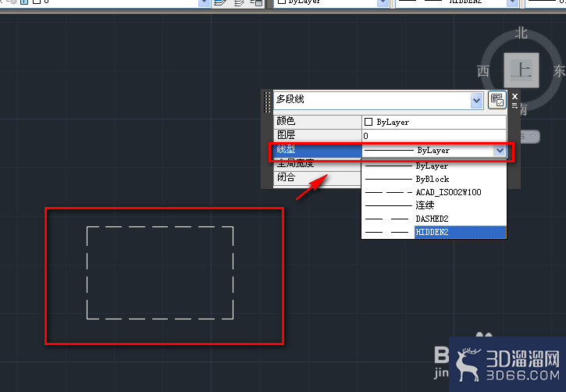The width and height of the screenshot is (566, 392).
Task: Choose ByBlock from the linetype list
Action: coord(434,179)
